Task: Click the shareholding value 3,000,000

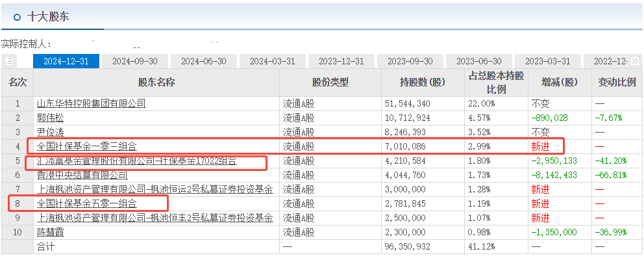Action: [x=405, y=190]
